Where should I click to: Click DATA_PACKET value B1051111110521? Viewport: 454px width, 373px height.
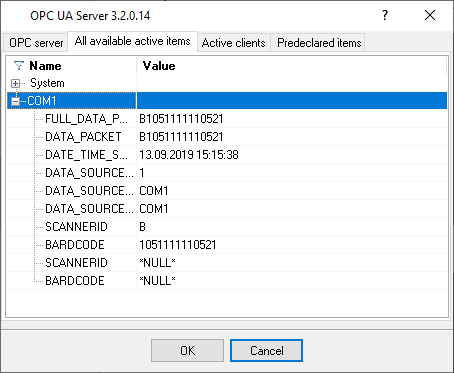pos(181,137)
